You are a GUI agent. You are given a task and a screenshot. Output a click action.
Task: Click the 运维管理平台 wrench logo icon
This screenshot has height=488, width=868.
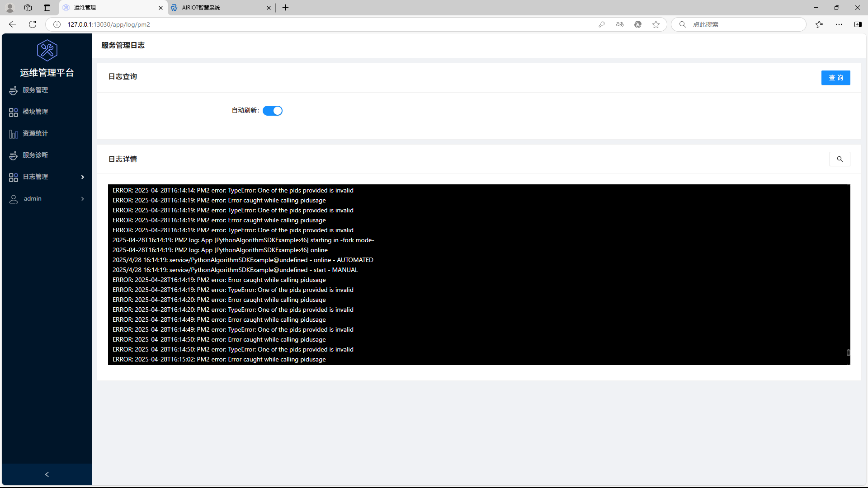tap(47, 50)
